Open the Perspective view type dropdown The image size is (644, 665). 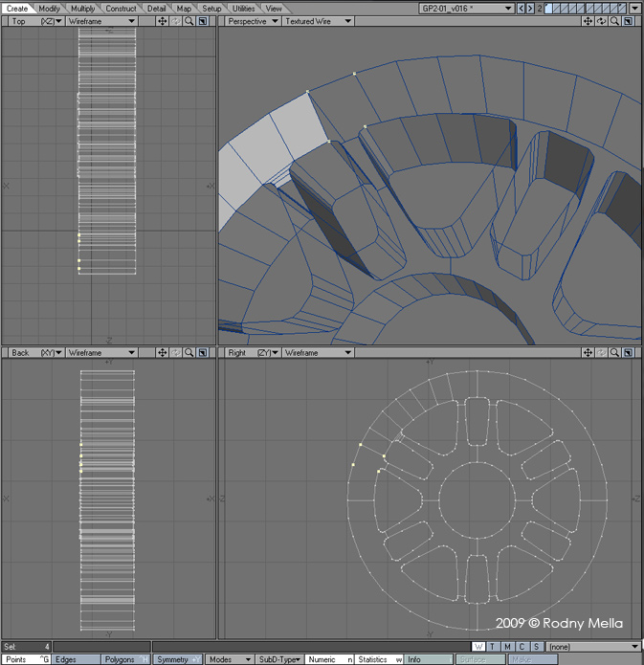pos(250,21)
